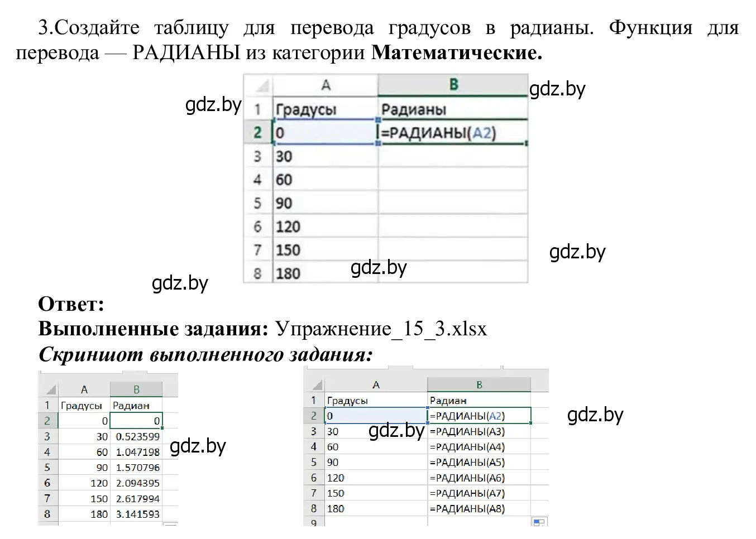Click the Auto Fill Options icon below the formulas table
This screenshot has width=756, height=539.
coord(539,522)
